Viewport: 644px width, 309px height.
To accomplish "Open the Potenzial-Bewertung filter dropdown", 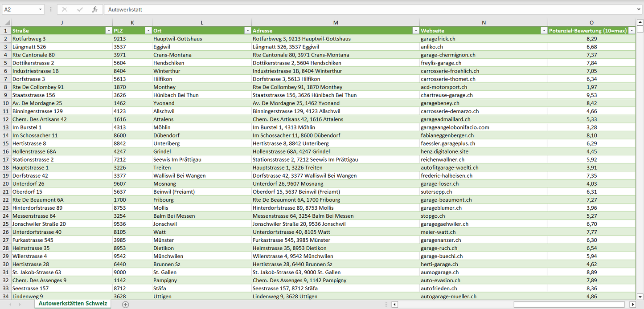I will coord(631,31).
